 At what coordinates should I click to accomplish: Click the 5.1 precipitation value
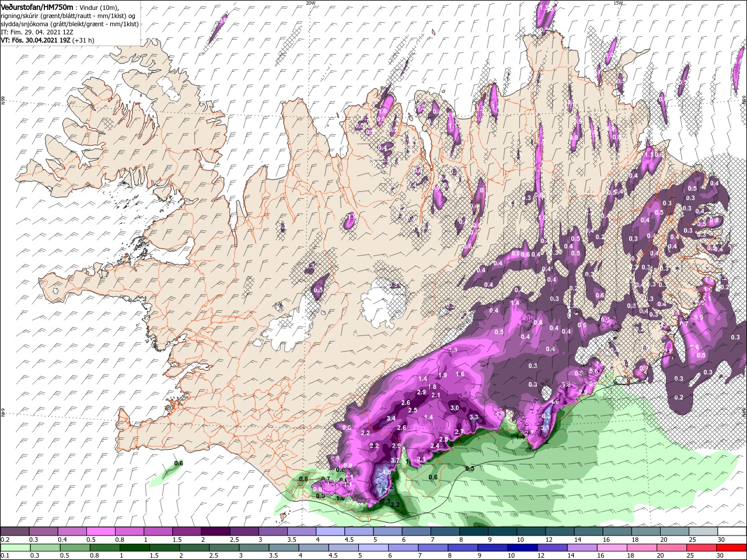coord(545,428)
